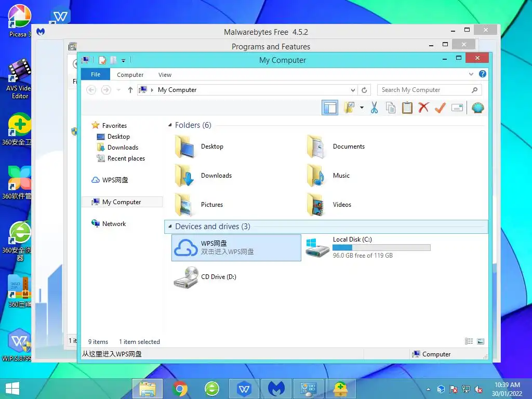
Task: Collapse the Devices and drives (3) group
Action: click(x=170, y=227)
